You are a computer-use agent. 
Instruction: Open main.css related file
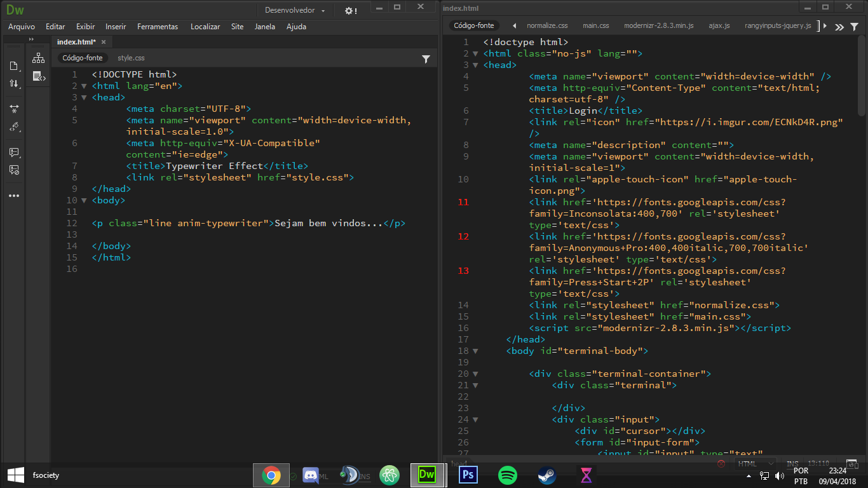pos(596,25)
